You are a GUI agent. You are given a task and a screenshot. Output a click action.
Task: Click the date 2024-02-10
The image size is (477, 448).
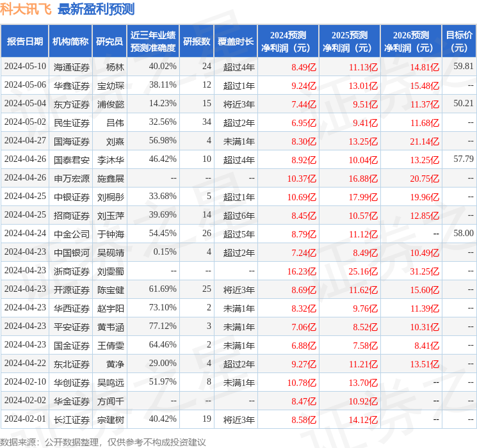[x=25, y=381]
